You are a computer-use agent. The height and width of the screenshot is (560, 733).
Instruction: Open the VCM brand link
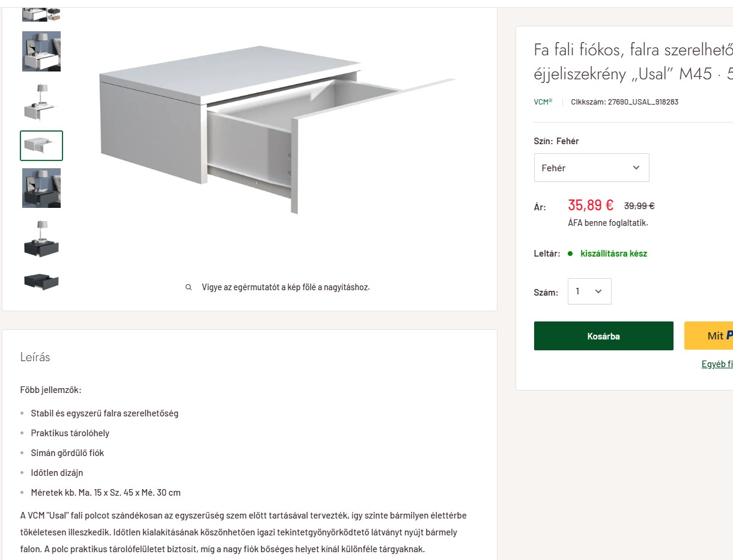click(x=543, y=102)
